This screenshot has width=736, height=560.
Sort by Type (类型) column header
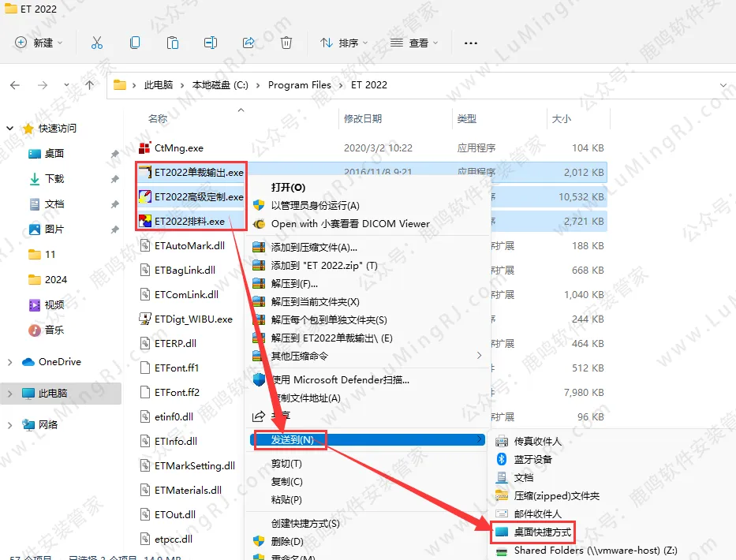pos(466,119)
